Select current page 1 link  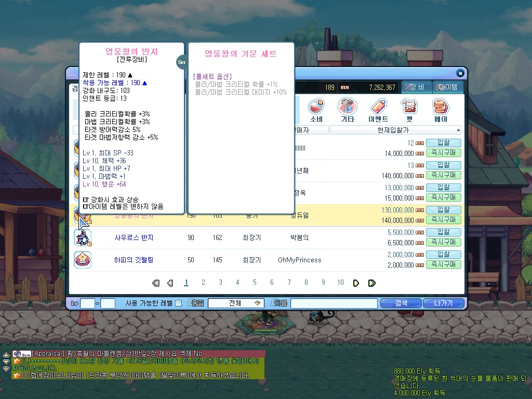pos(187,282)
